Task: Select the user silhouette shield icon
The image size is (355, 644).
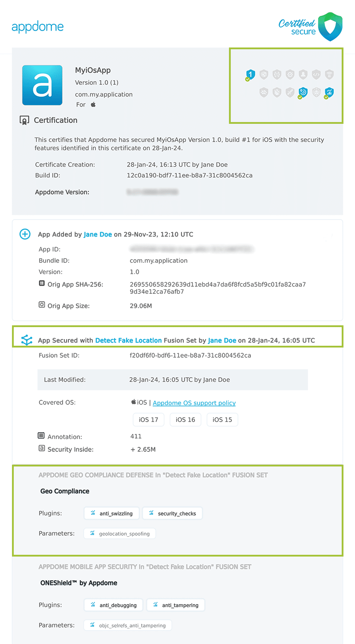Action: 303,75
